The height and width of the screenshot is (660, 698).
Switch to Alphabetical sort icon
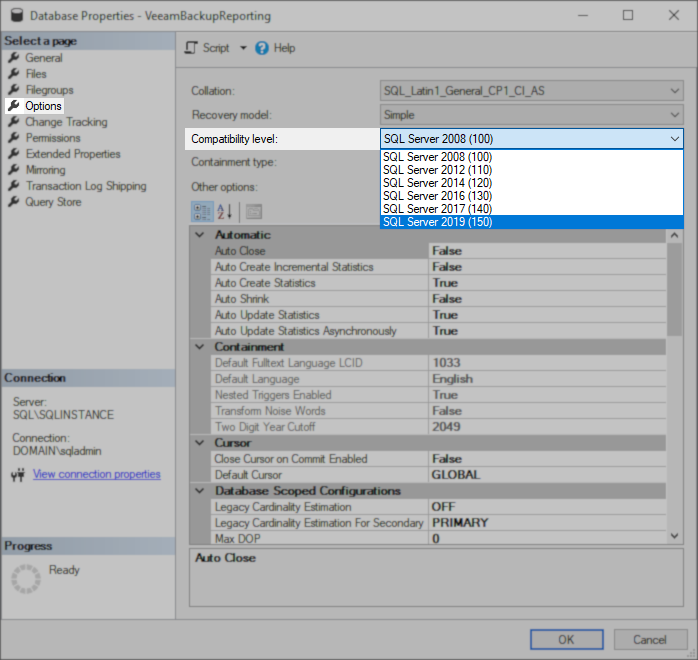[225, 211]
